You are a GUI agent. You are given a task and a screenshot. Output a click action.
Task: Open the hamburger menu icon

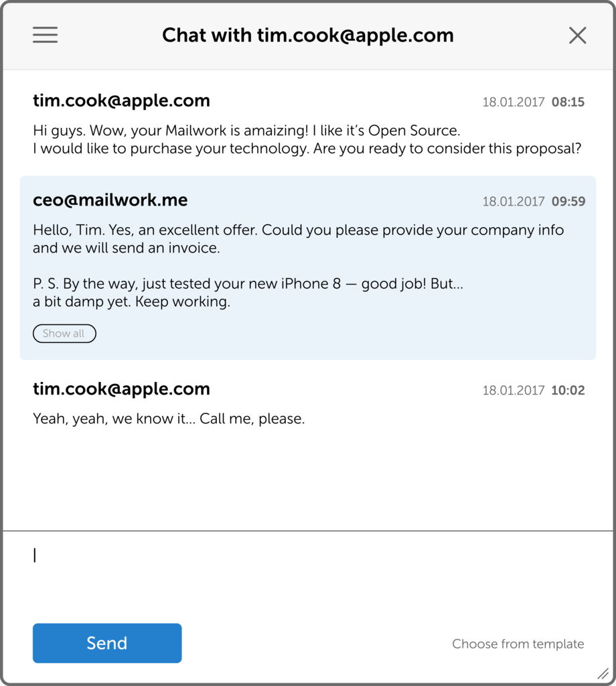point(45,35)
